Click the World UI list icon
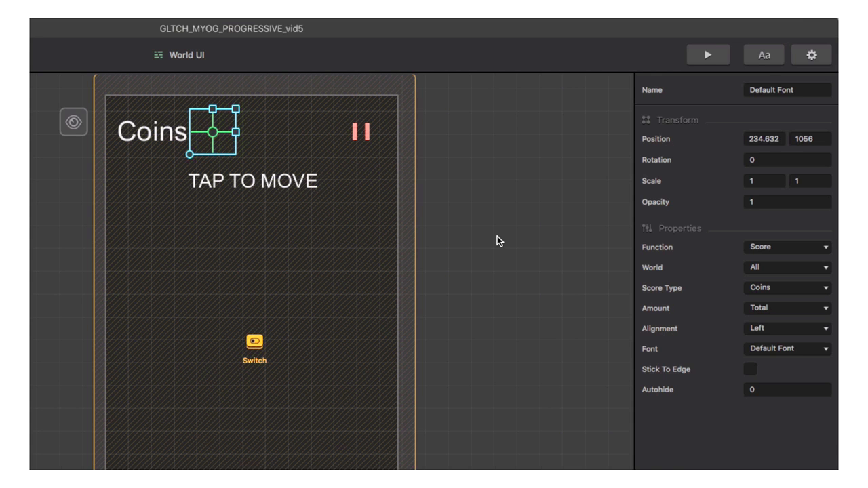Screen dimensions: 868x488 158,55
